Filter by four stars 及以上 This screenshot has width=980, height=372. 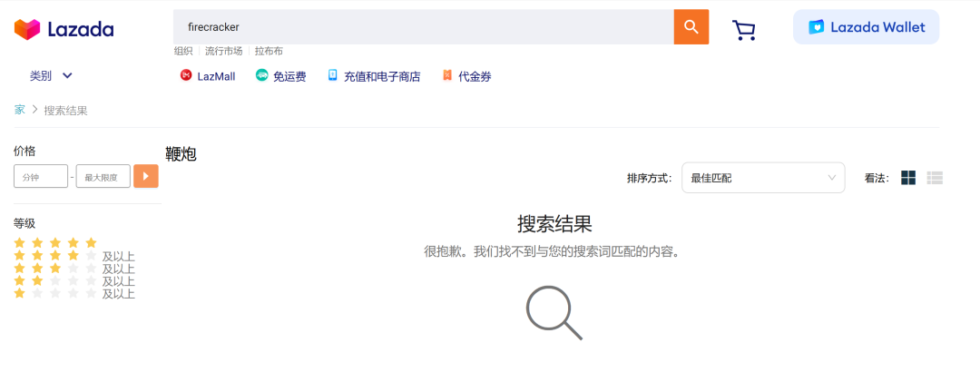73,256
